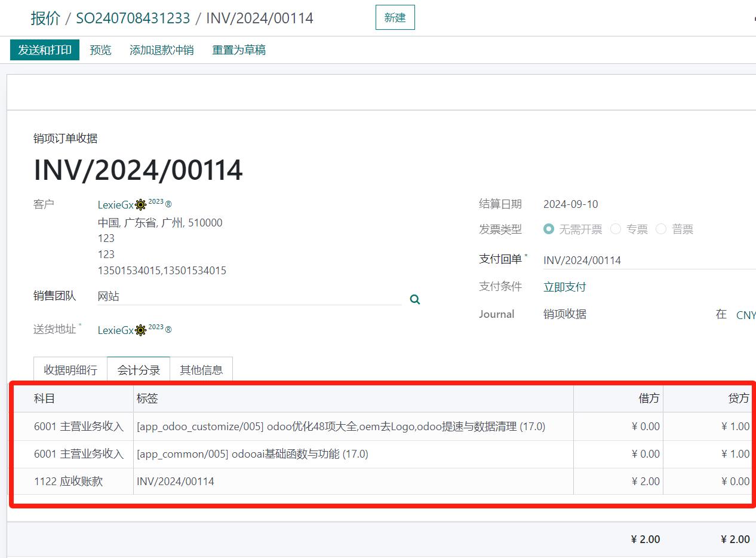Switch to the 收据明细行 tab
756x558 pixels.
[70, 370]
